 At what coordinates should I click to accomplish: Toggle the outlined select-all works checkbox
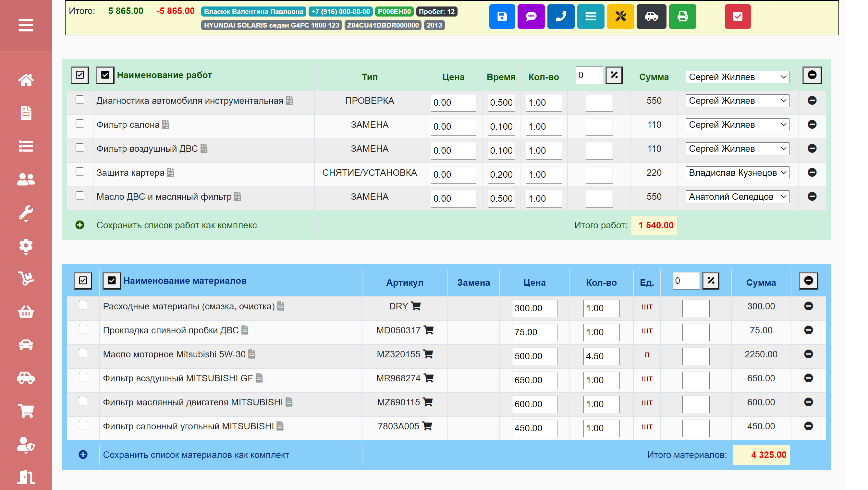[x=79, y=75]
